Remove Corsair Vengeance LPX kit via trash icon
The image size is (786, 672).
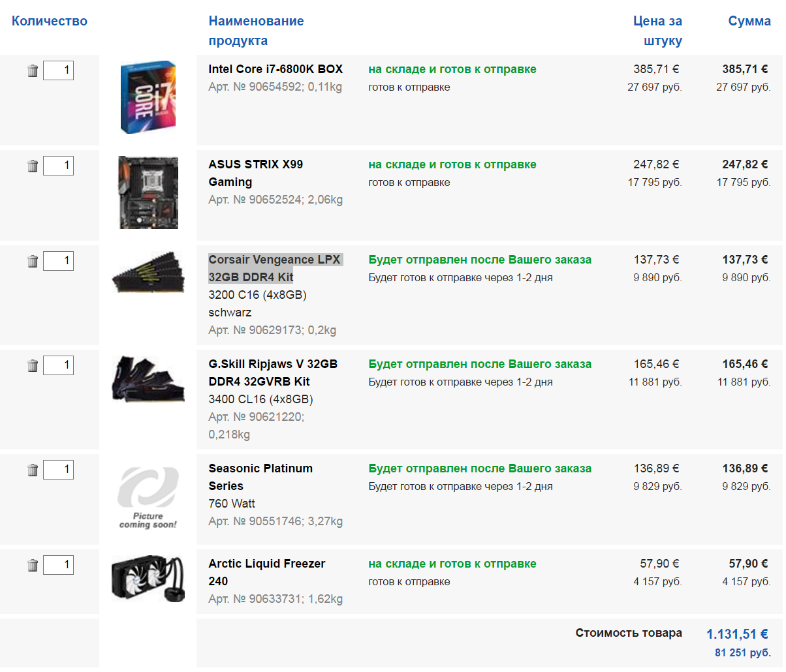click(33, 261)
